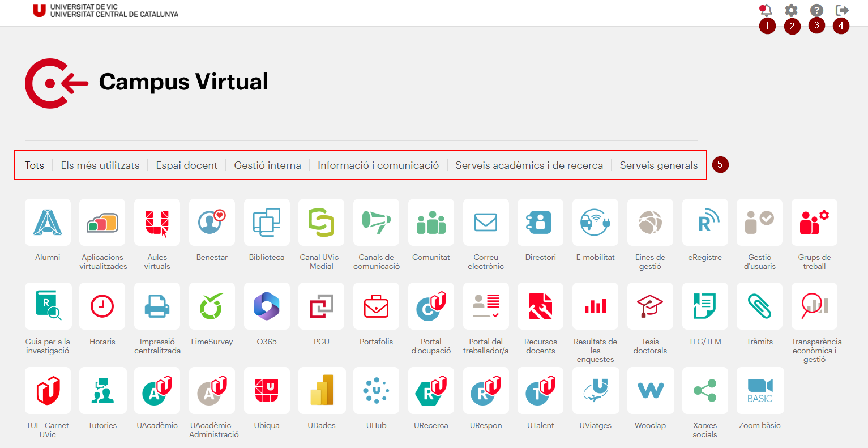Open the TFG/TFM document icon
This screenshot has width=868, height=448.
click(705, 306)
